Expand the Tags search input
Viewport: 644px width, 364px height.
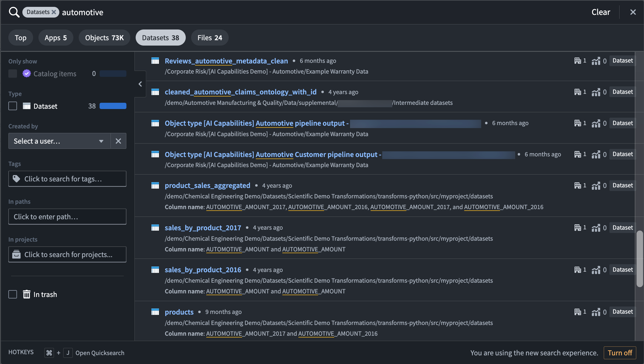(67, 178)
